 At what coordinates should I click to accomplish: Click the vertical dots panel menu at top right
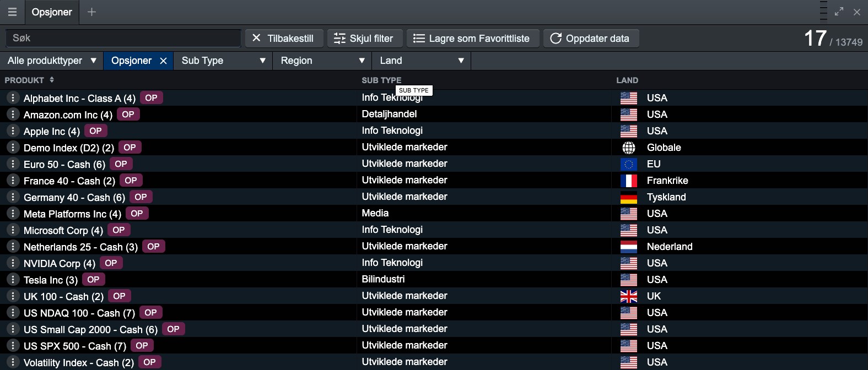(x=823, y=12)
